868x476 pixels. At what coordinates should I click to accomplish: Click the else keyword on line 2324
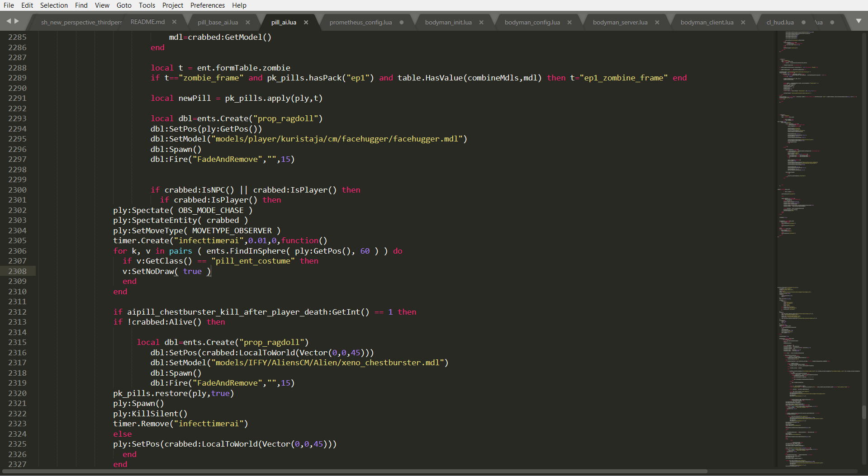(x=123, y=434)
